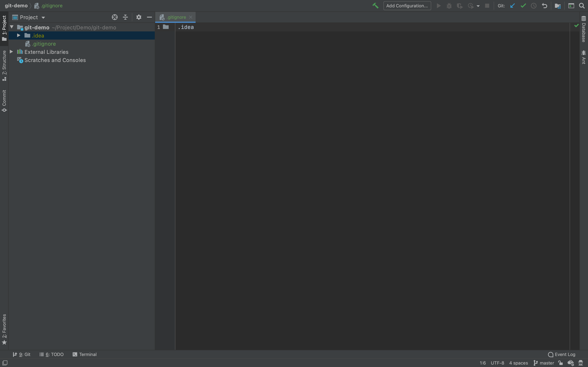Open the 9: Git tool tab
This screenshot has height=367, width=588.
22,354
